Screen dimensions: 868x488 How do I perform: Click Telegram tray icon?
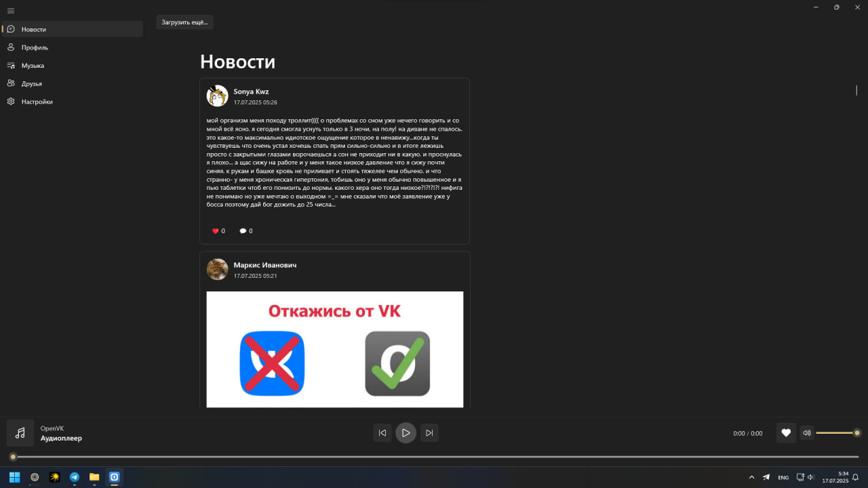click(766, 477)
